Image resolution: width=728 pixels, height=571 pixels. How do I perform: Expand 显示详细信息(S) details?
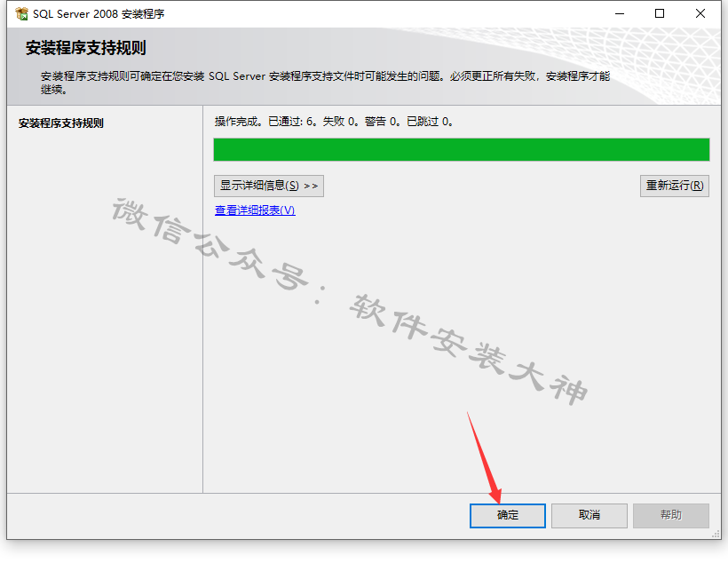click(269, 186)
